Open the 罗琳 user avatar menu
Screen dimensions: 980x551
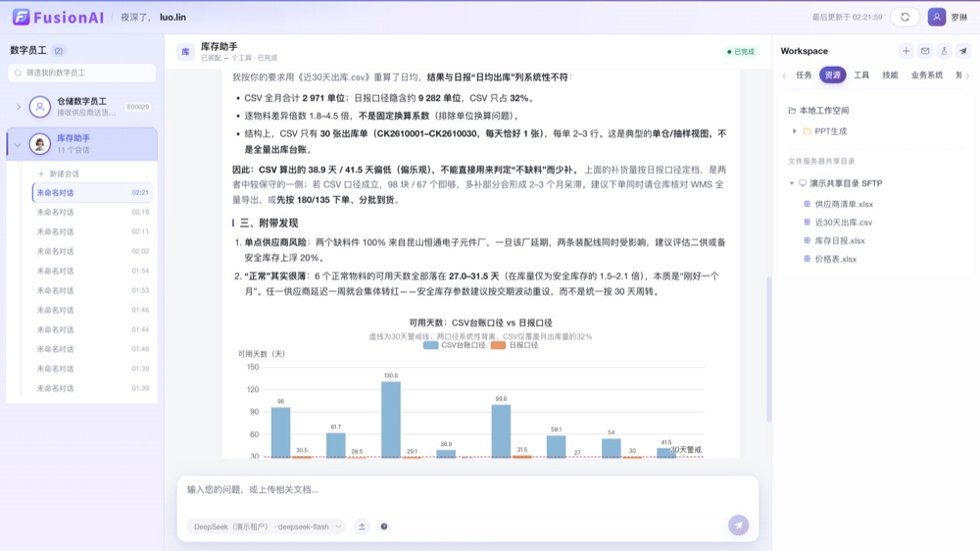936,17
